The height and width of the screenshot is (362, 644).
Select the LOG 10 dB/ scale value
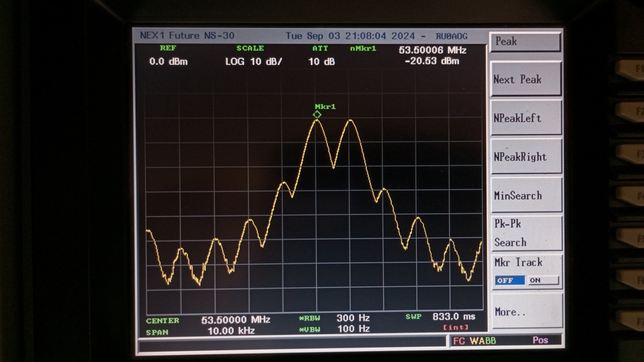coord(254,61)
